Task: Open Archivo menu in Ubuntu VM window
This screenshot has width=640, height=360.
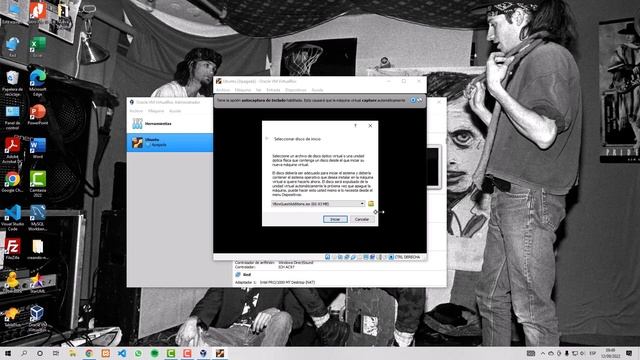Action: click(223, 90)
